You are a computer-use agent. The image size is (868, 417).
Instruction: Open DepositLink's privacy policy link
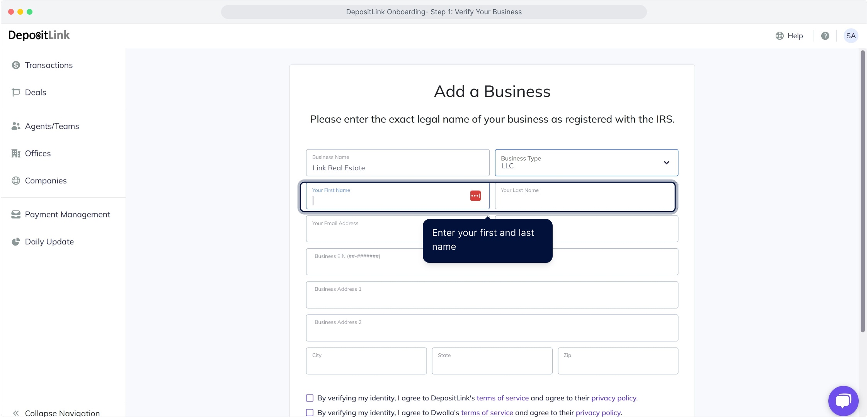613,398
